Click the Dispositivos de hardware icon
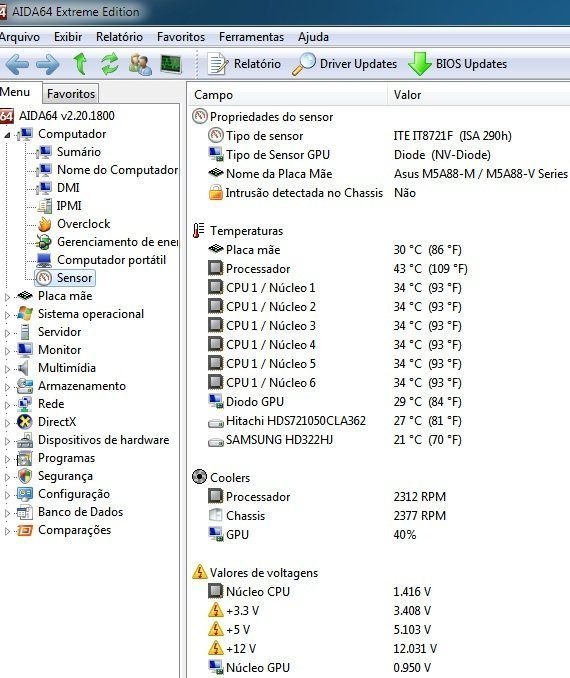The width and height of the screenshot is (570, 678). pyautogui.click(x=25, y=440)
